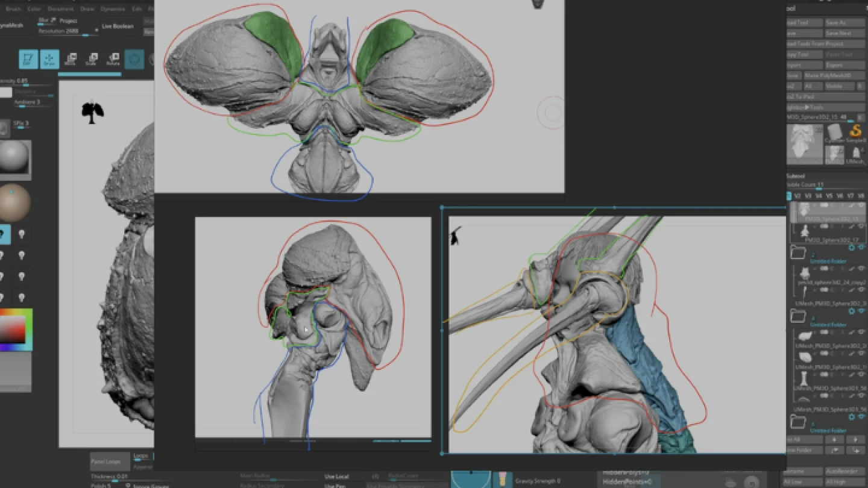This screenshot has height=488, width=868.
Task: Select the Scale transform tool
Action: click(x=92, y=58)
